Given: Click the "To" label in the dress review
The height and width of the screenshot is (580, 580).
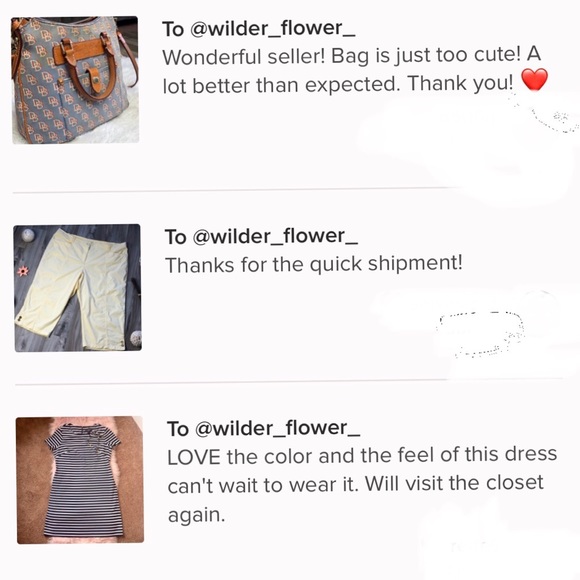Looking at the screenshot, I should point(178,429).
